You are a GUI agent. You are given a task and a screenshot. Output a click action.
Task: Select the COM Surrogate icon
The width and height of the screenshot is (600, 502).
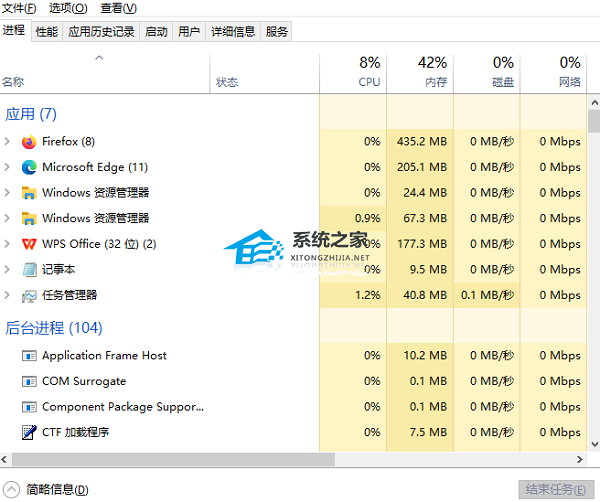click(29, 381)
